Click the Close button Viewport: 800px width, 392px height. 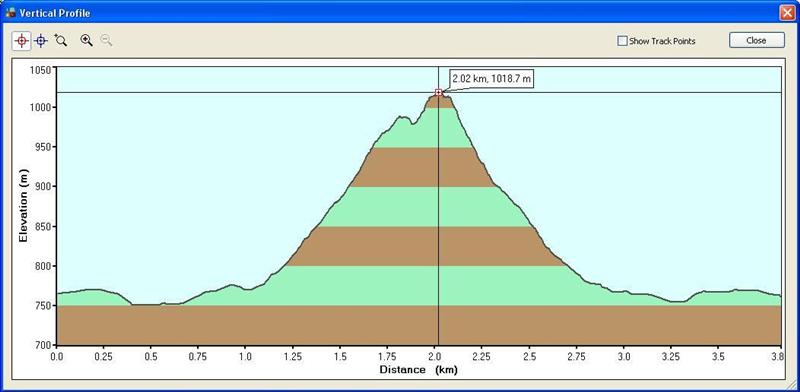click(756, 40)
